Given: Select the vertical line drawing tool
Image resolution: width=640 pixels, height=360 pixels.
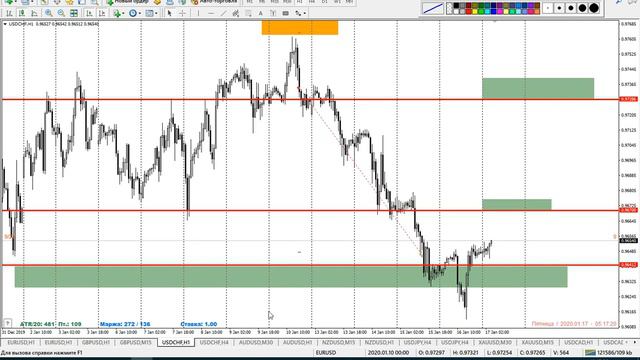Looking at the screenshot, I should pos(198,13).
